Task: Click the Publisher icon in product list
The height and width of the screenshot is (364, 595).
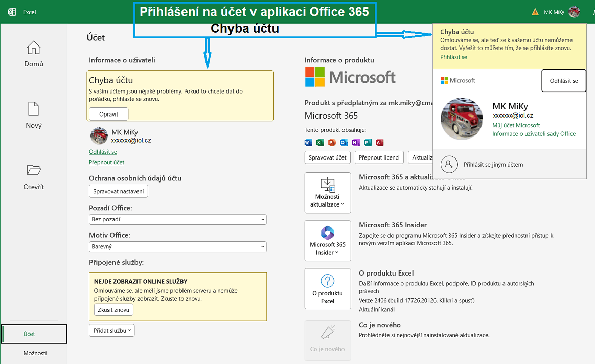Action: point(368,142)
